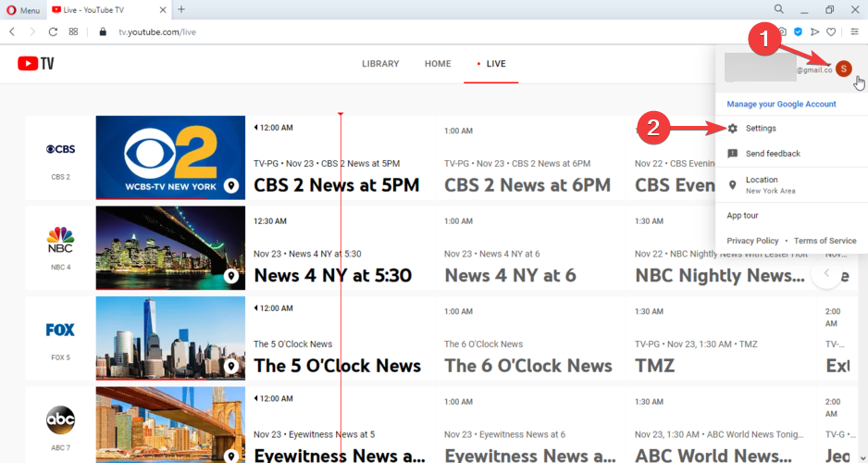
Task: Click the YouTube TV logo
Action: (x=36, y=64)
